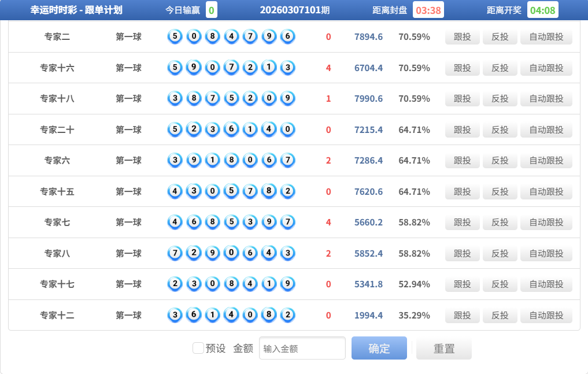Click 反投 for 专家十六
Image resolution: width=588 pixels, height=374 pixels.
point(500,68)
